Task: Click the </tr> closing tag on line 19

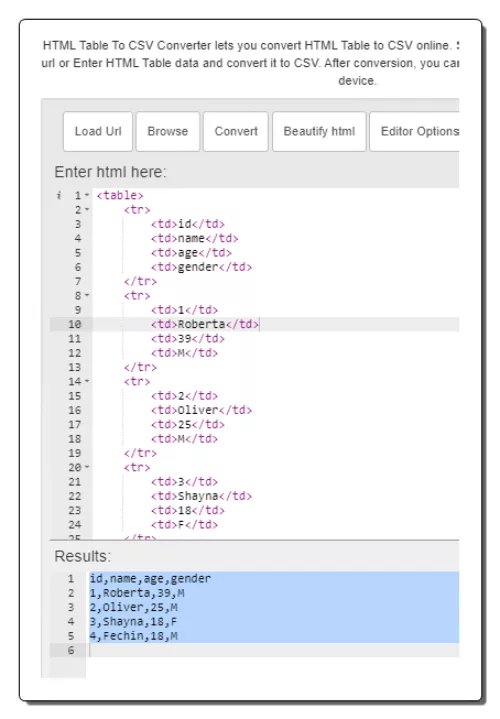Action: (140, 453)
